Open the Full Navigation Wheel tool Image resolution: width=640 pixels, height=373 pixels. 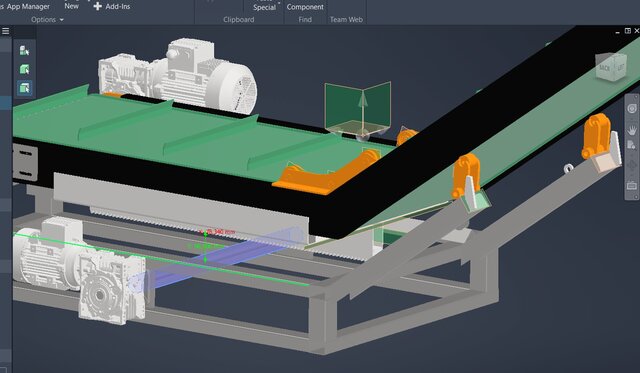[x=632, y=108]
